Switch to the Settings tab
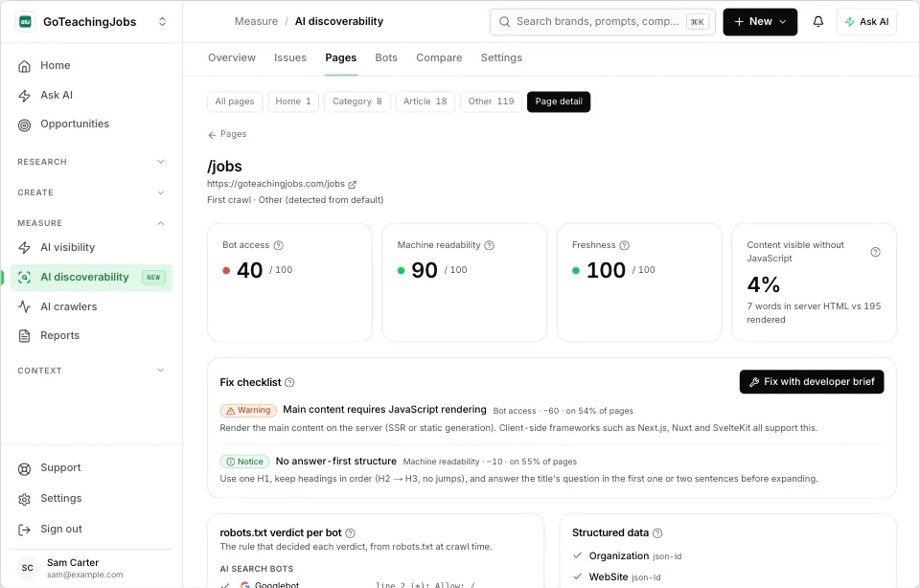The image size is (920, 588). coord(501,57)
